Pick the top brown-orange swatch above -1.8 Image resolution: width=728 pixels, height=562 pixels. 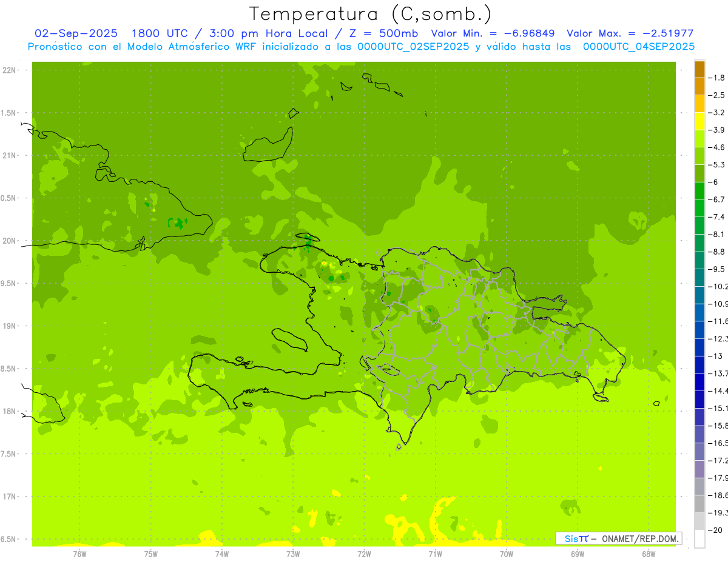point(699,69)
